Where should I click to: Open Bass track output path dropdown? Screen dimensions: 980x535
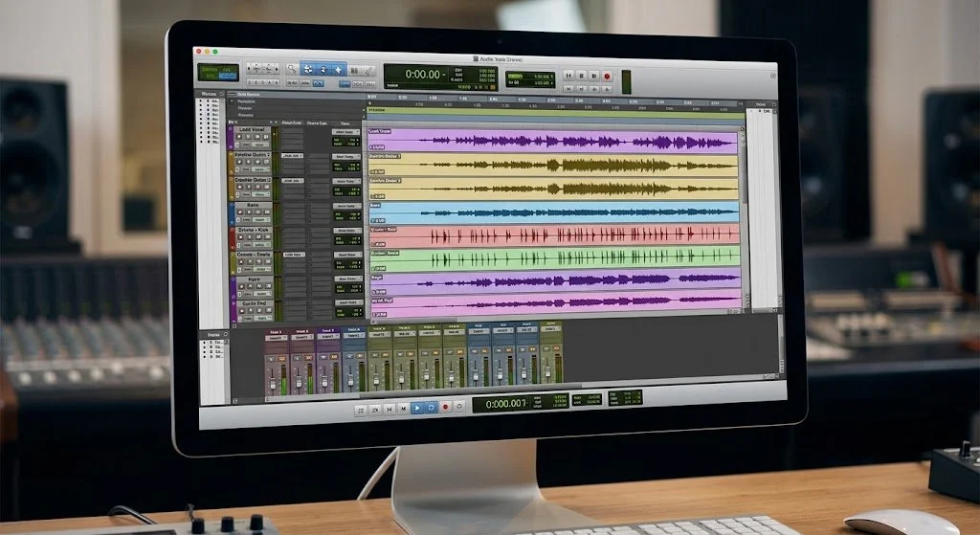[x=345, y=206]
